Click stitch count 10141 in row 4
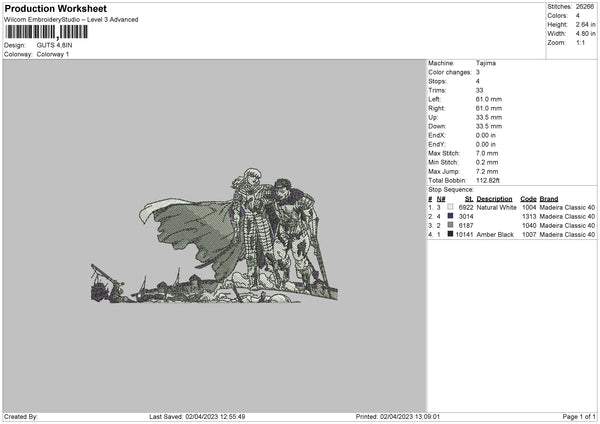Image resolution: width=600 pixels, height=424 pixels. [x=465, y=234]
